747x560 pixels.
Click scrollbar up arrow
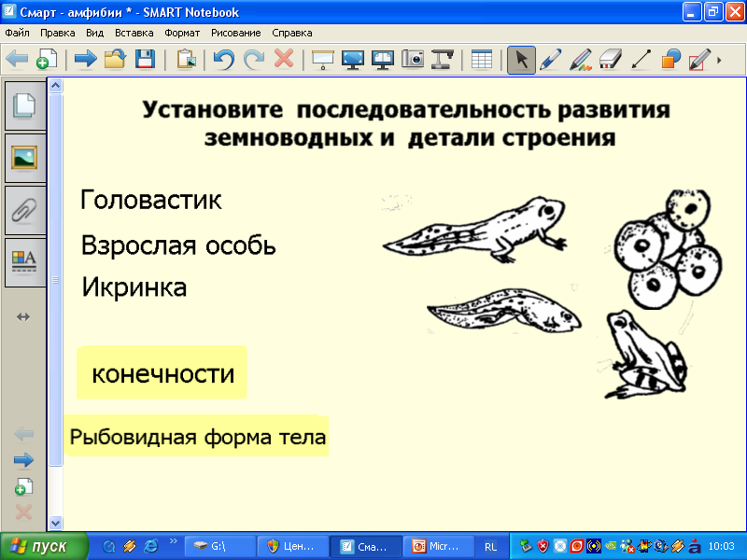[56, 86]
